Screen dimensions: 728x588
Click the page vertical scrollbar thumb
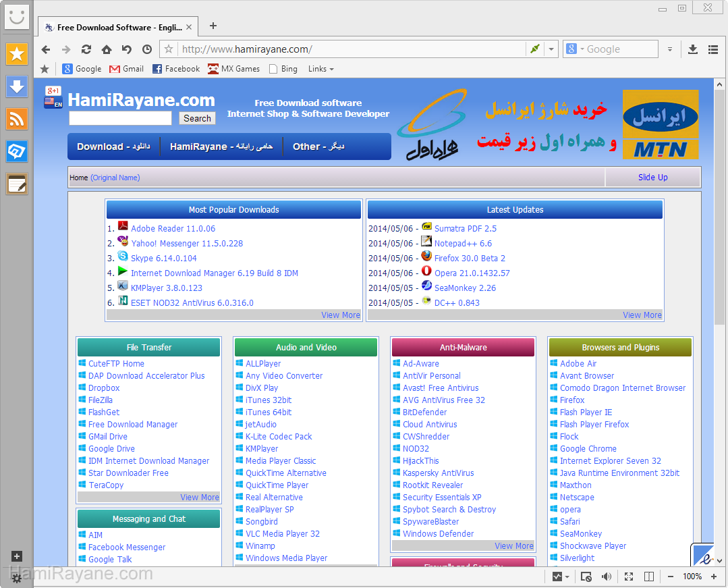[719, 208]
